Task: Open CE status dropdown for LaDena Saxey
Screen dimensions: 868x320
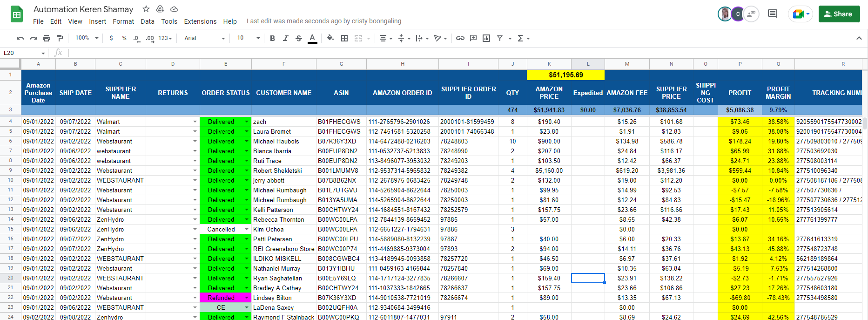Action: pyautogui.click(x=247, y=307)
